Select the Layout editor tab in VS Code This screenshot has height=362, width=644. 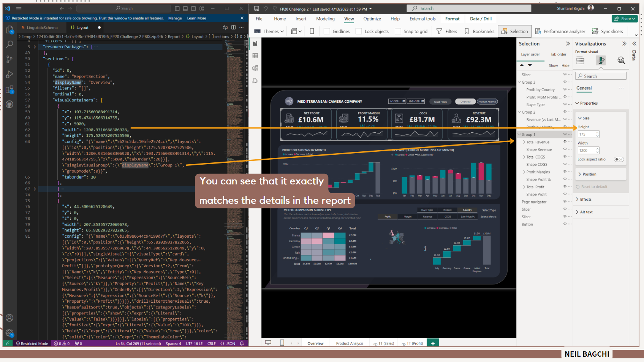coord(82,27)
